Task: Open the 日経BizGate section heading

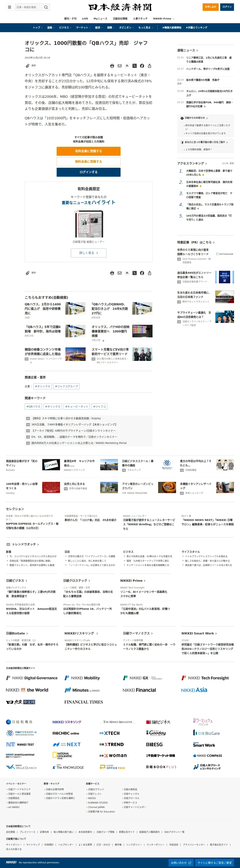Action: [17, 633]
